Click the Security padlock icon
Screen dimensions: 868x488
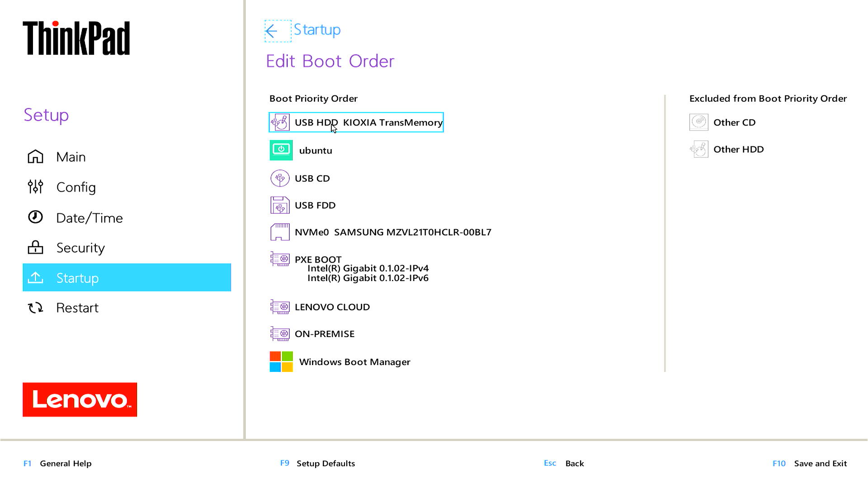(x=35, y=247)
